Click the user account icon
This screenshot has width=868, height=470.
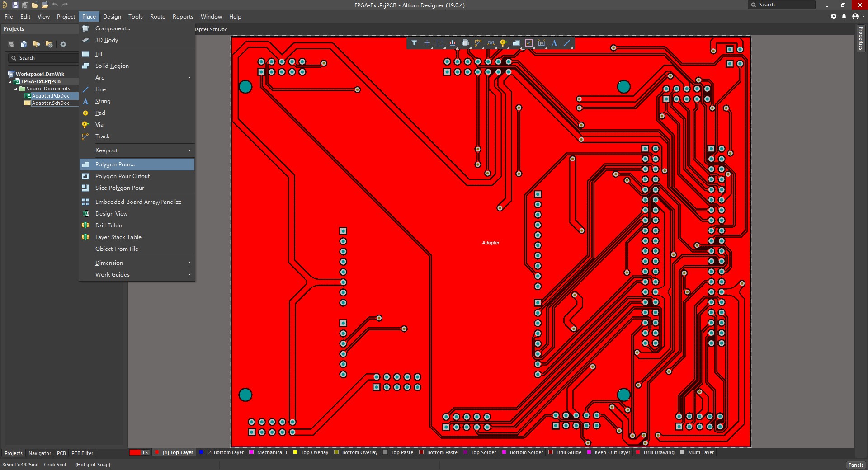coord(855,16)
